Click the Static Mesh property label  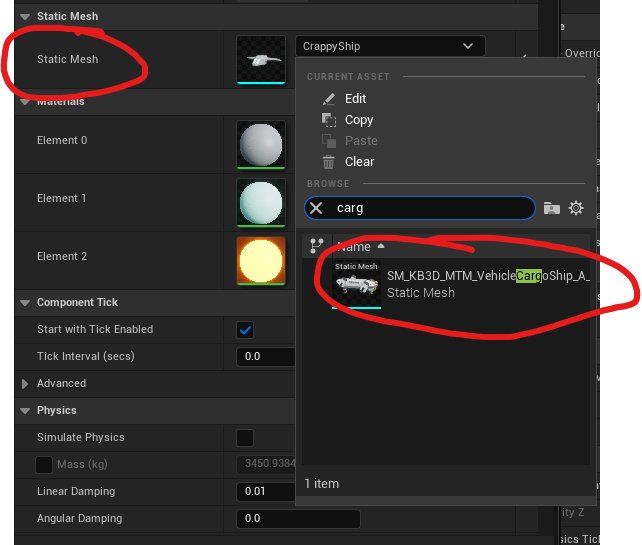point(68,59)
